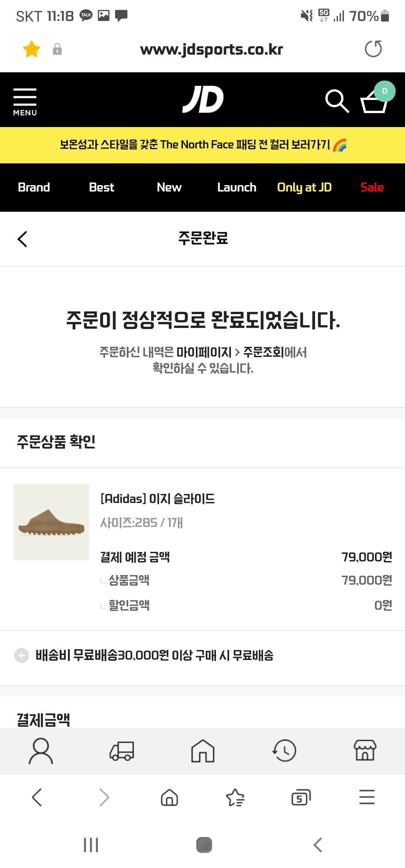This screenshot has height=868, width=405.
Task: Click the JD logo
Action: (x=203, y=100)
